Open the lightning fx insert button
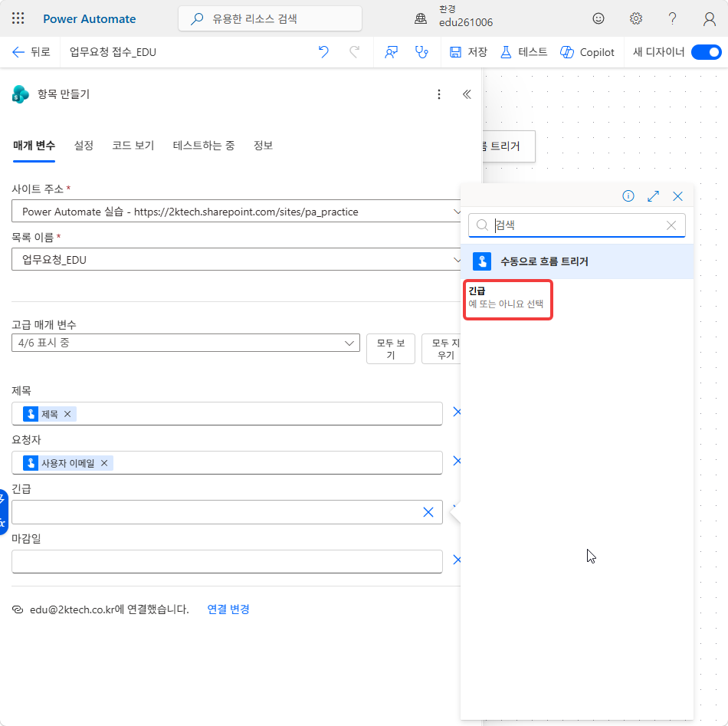 pos(3,511)
